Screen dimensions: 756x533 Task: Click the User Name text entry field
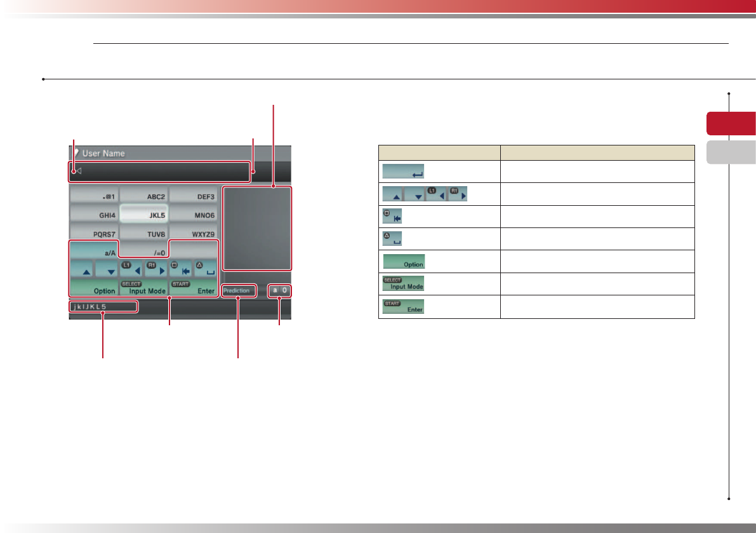point(160,171)
